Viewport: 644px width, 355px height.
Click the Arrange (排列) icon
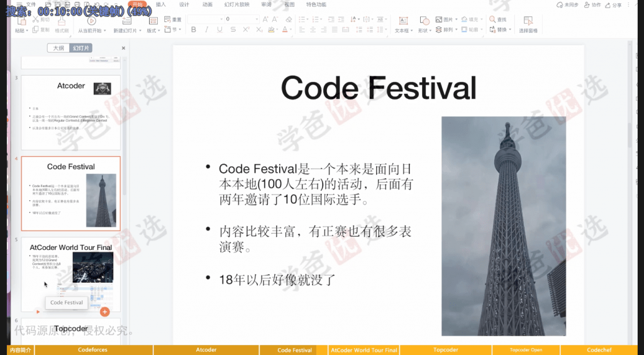click(438, 30)
